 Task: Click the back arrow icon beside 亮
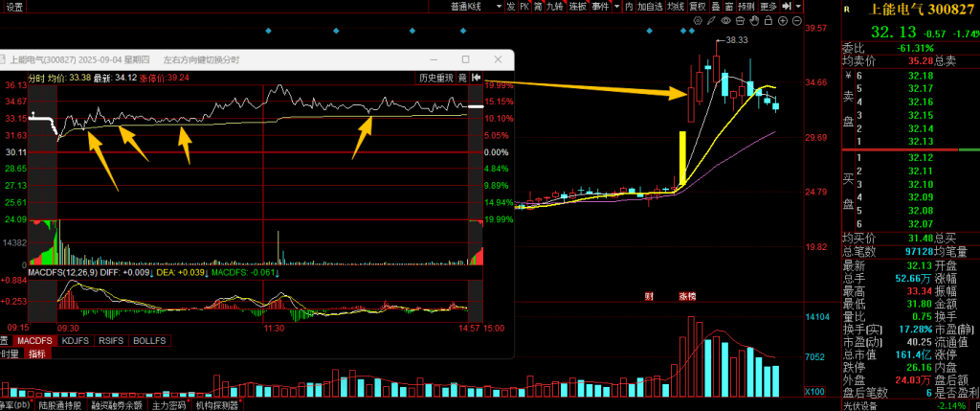coord(475,78)
